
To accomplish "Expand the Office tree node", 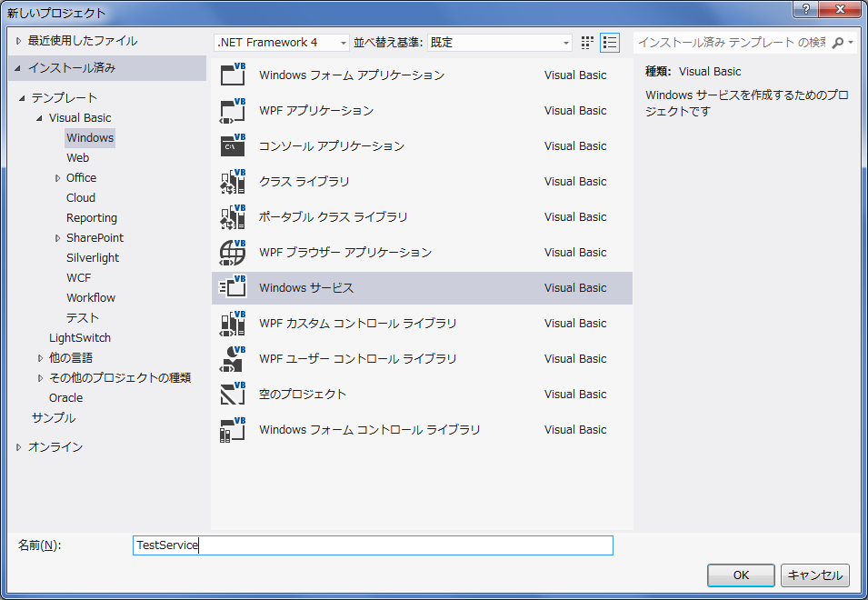I will (57, 178).
